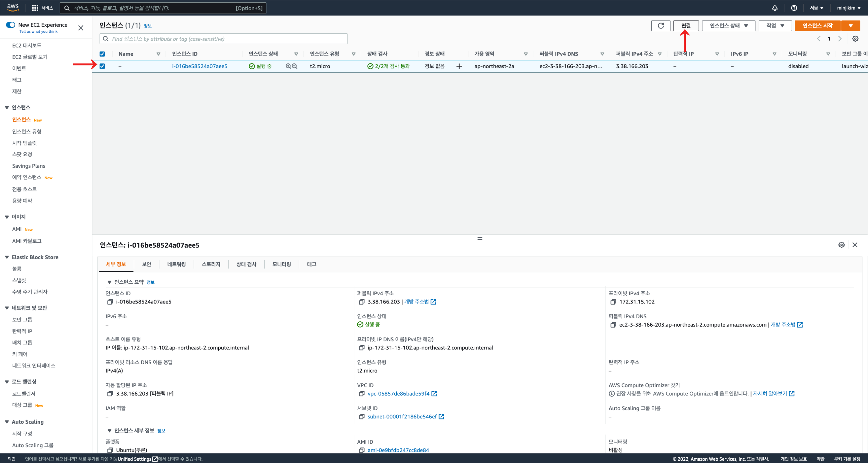Click the 연결 connect button

686,26
